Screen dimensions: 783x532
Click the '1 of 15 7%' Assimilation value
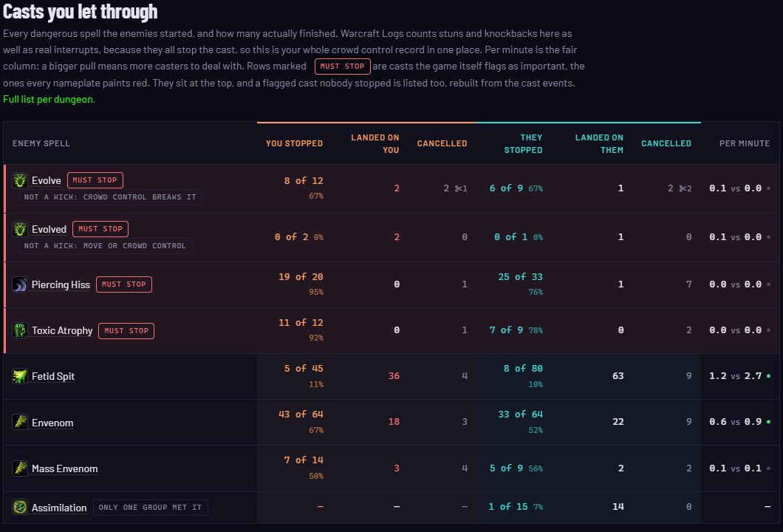point(516,507)
